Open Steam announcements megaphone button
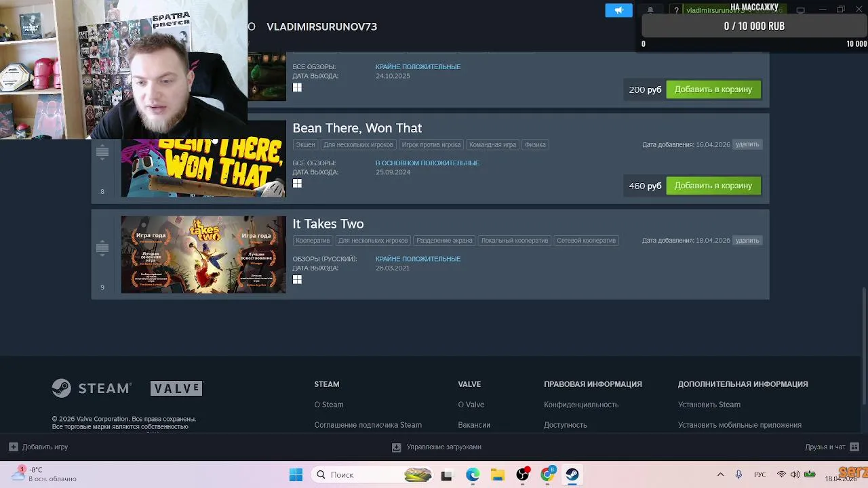868x488 pixels. (618, 10)
